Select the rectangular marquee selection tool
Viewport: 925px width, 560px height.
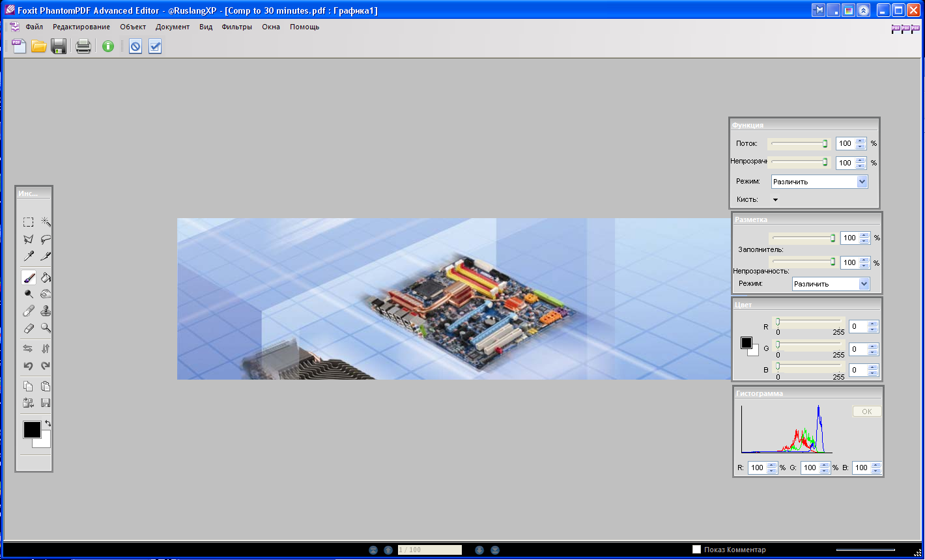pos(29,222)
